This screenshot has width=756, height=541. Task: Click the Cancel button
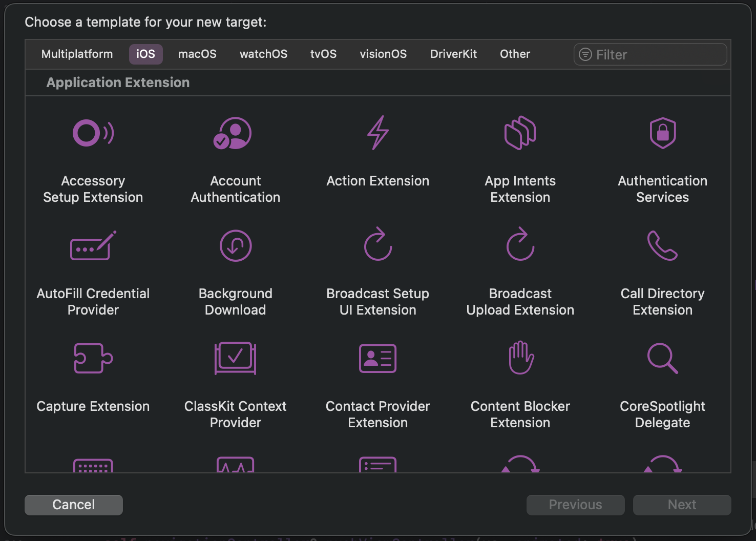74,505
